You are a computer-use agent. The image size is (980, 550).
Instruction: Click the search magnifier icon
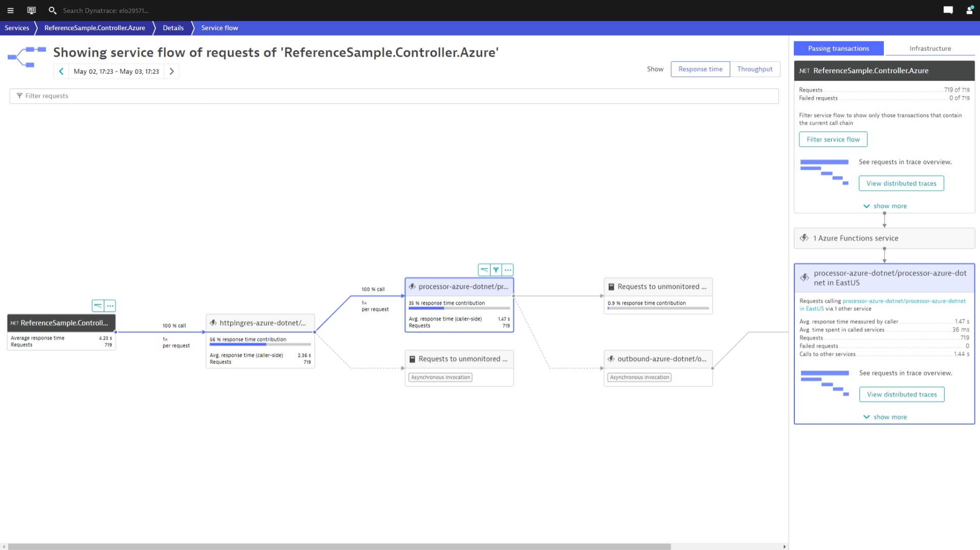(52, 10)
